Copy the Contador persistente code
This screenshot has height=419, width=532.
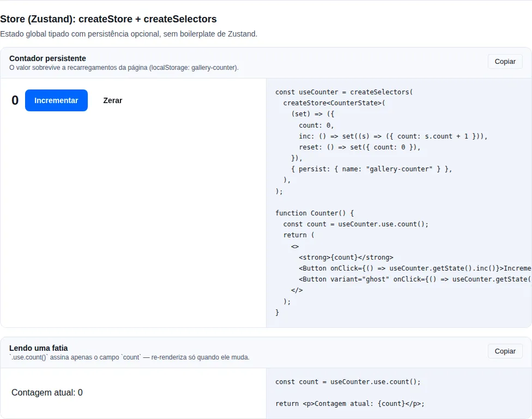[x=505, y=62]
